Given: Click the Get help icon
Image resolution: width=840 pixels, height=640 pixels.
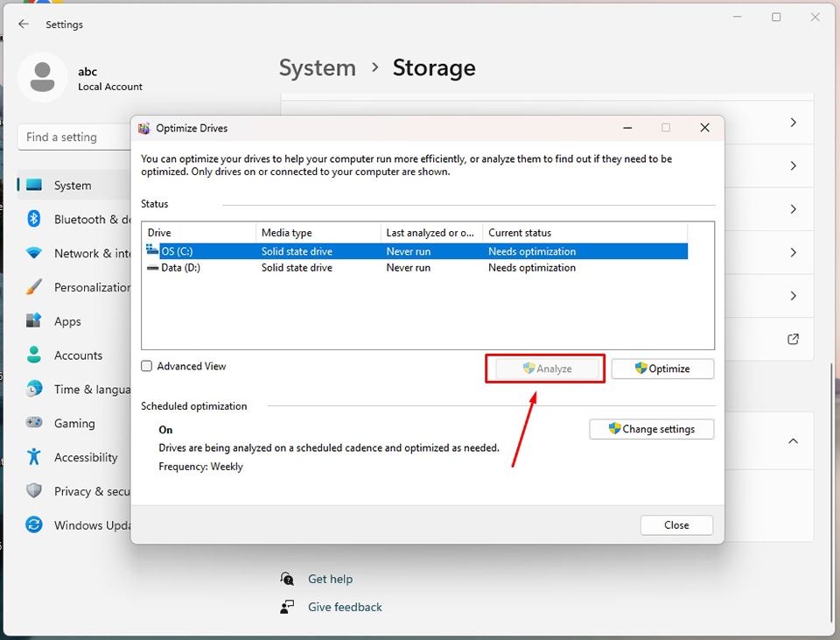Looking at the screenshot, I should [x=287, y=579].
